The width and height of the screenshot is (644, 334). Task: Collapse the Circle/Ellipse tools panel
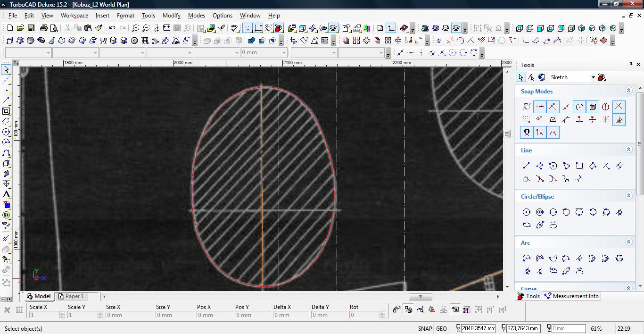pos(628,196)
